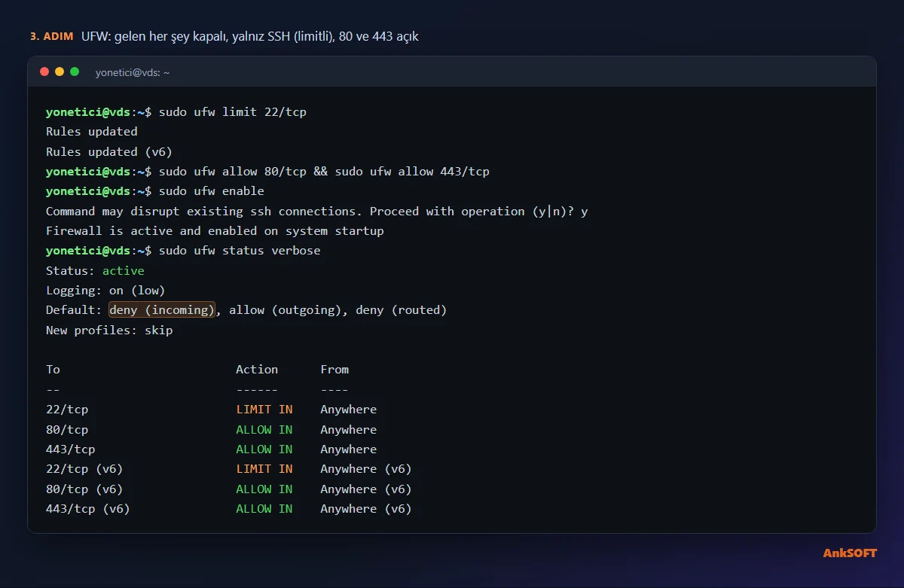Click "Anywhere" in the plain 443/tcp row
This screenshot has height=588, width=904.
tap(349, 449)
